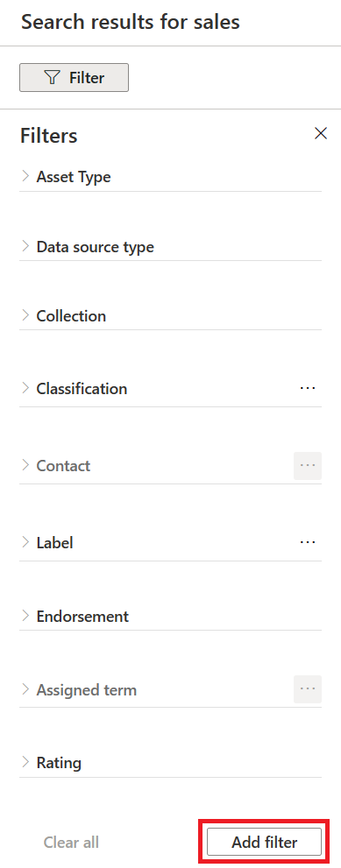Open the ellipsis menu beside Assigned term

pos(308,689)
